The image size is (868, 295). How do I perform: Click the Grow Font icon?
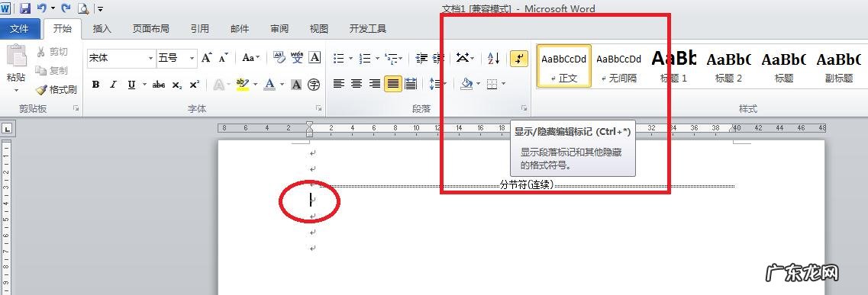[206, 57]
